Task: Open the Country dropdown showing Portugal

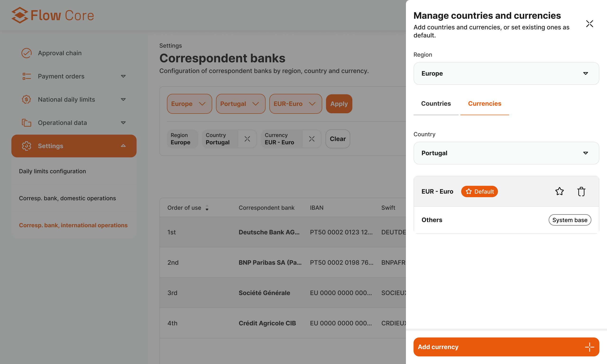Action: point(506,153)
